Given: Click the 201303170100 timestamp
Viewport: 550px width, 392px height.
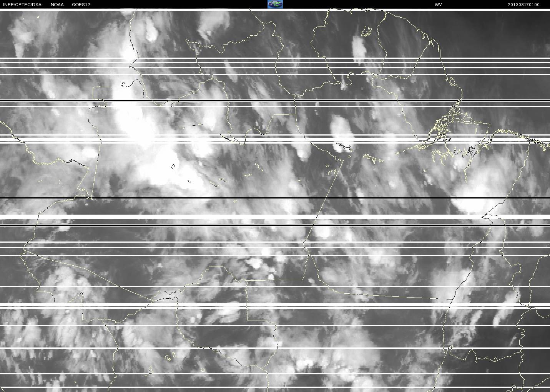Looking at the screenshot, I should tap(523, 5).
